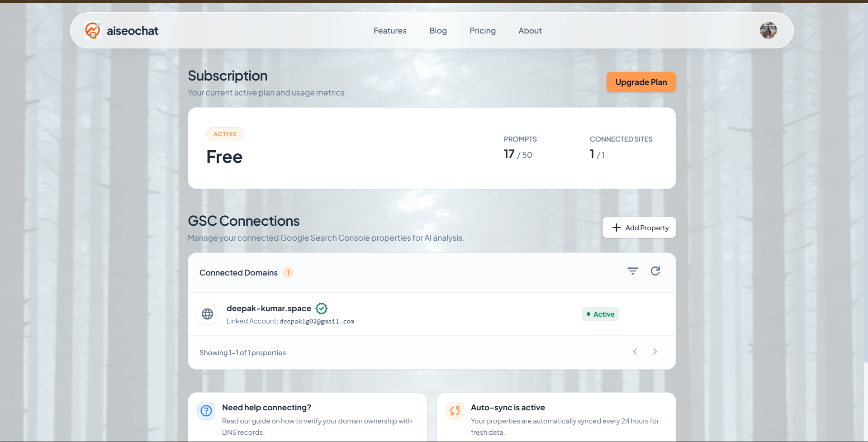Click the Add Property button

(639, 228)
